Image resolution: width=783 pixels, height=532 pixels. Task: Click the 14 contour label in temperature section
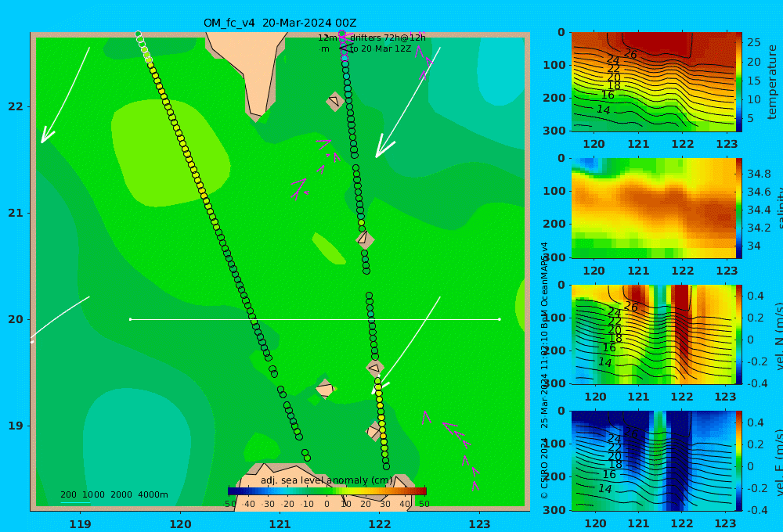[604, 110]
